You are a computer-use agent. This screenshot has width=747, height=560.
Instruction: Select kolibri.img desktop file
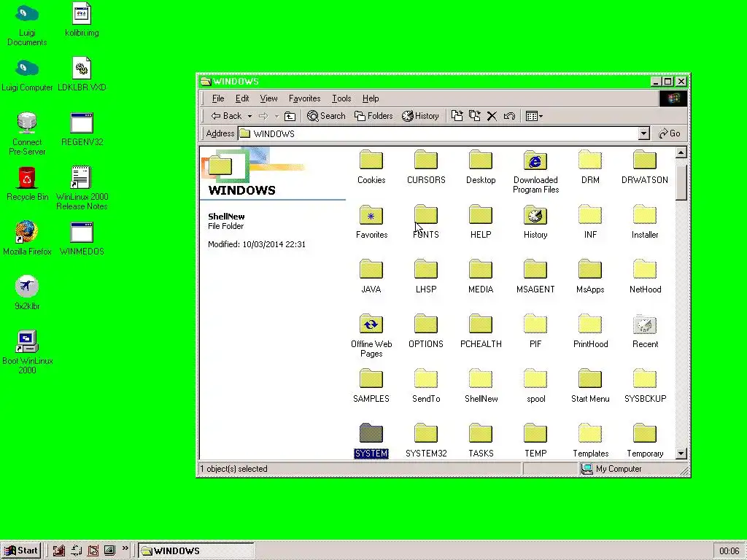pos(82,20)
